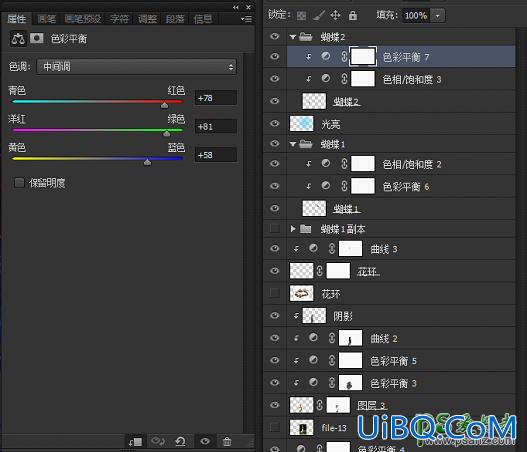Switch to the 属性 tab
The image size is (527, 452).
16,19
